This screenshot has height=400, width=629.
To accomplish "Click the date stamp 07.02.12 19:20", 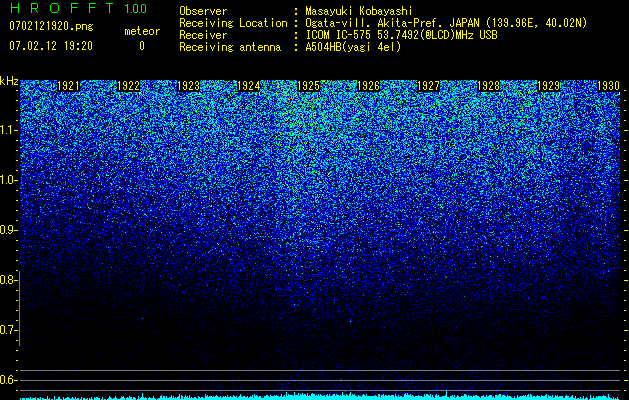I will click(x=51, y=46).
